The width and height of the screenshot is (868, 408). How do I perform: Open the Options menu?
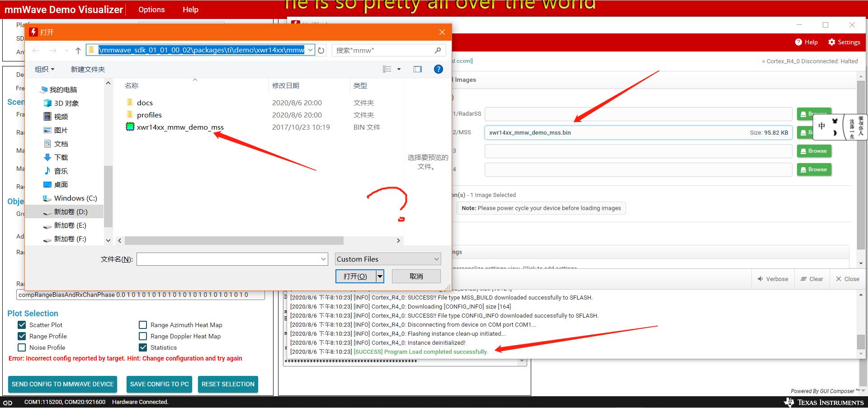click(x=151, y=9)
